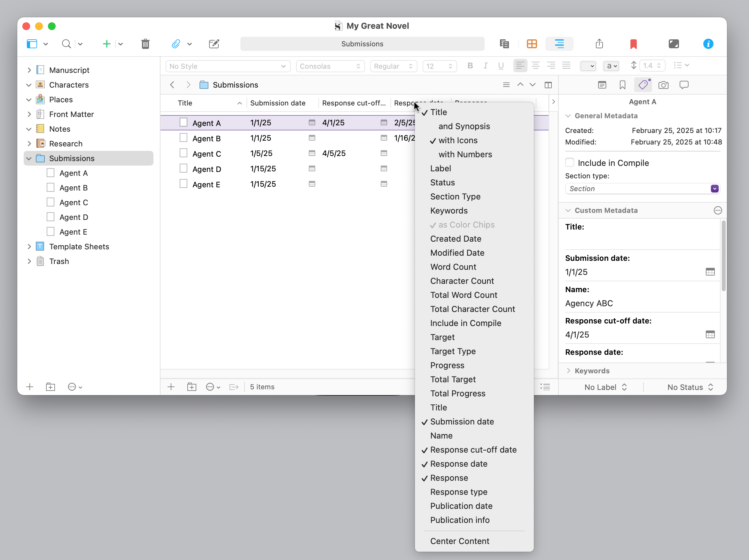Viewport: 749px width, 560px height.
Task: Toggle the blue Inspector info icon
Action: click(708, 44)
